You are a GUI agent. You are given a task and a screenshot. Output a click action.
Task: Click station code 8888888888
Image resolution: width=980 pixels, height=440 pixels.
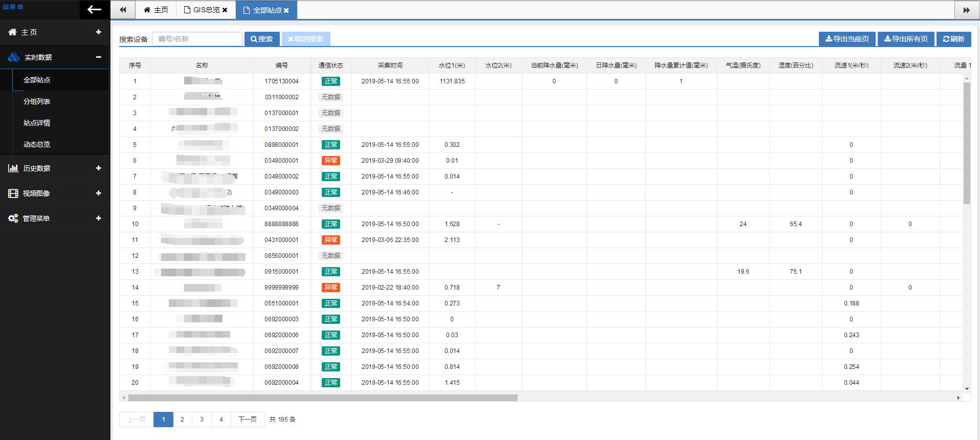(x=282, y=224)
